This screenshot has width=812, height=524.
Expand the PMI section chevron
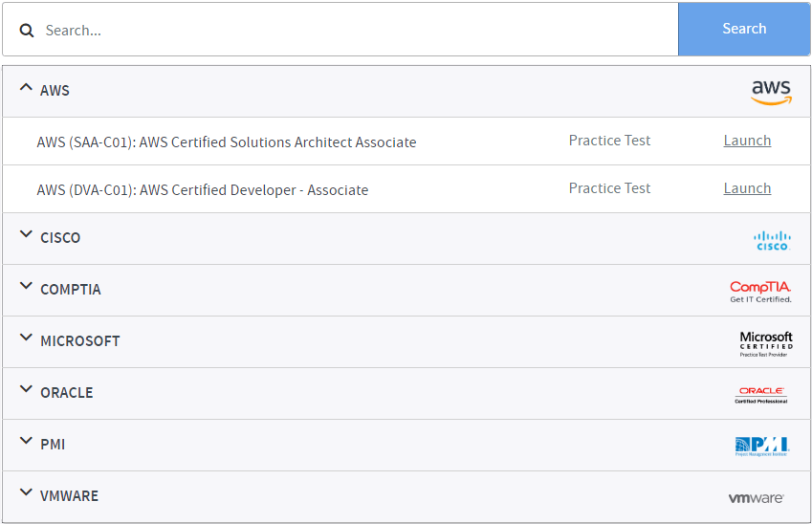[26, 442]
